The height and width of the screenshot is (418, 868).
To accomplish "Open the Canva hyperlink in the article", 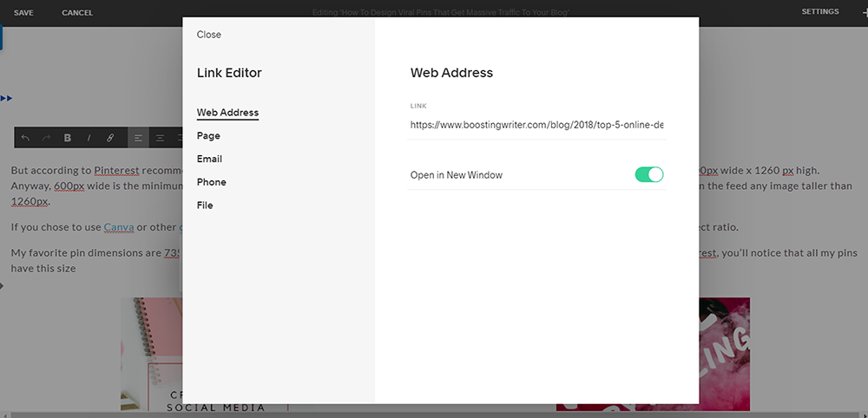I will pos(119,227).
